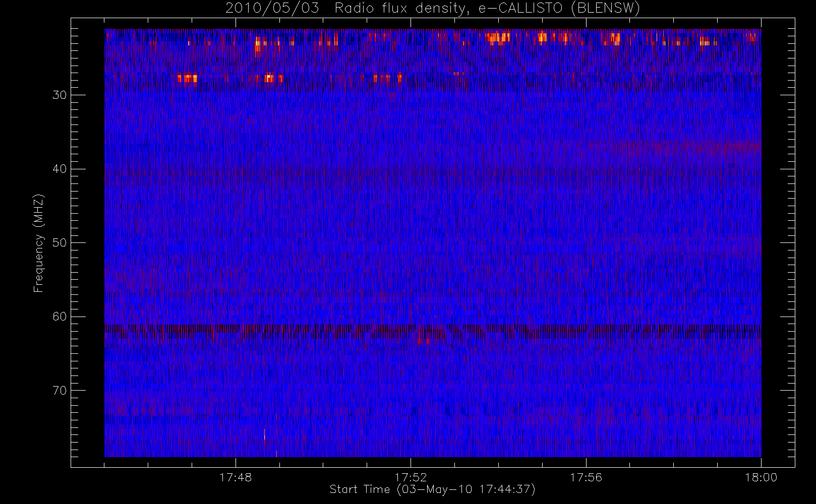816x504 pixels.
Task: Click the 18:00 time tick label
Action: 761,477
